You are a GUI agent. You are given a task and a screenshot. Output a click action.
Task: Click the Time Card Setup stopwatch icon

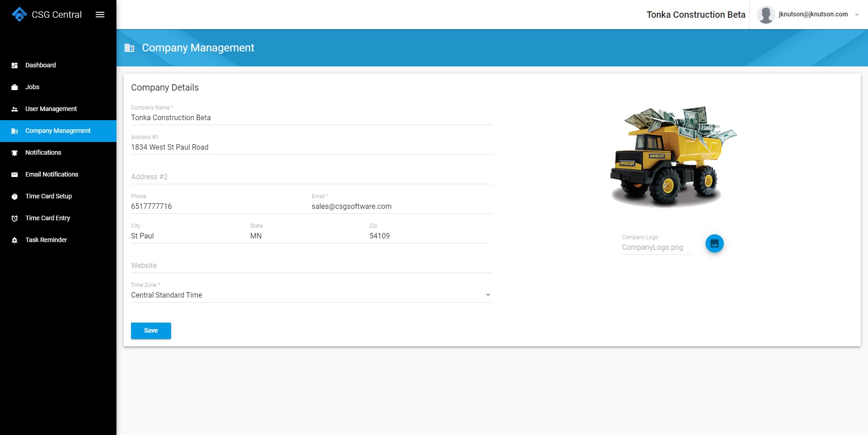(15, 197)
